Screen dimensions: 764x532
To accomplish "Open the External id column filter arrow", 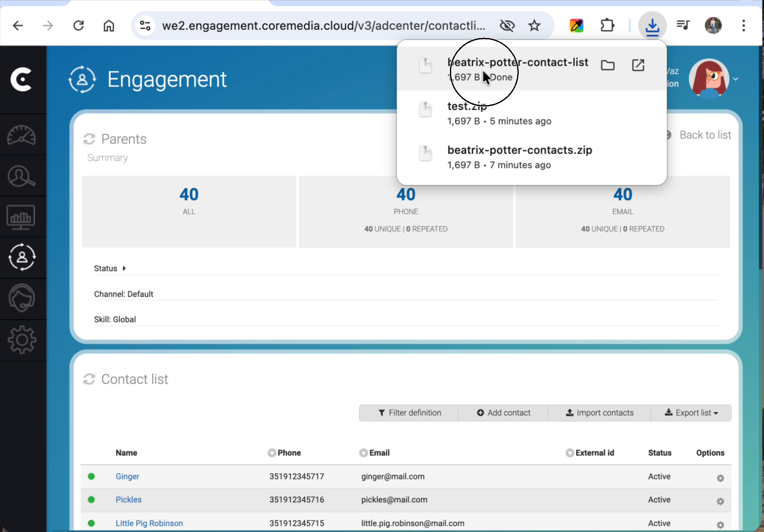I will (x=570, y=453).
